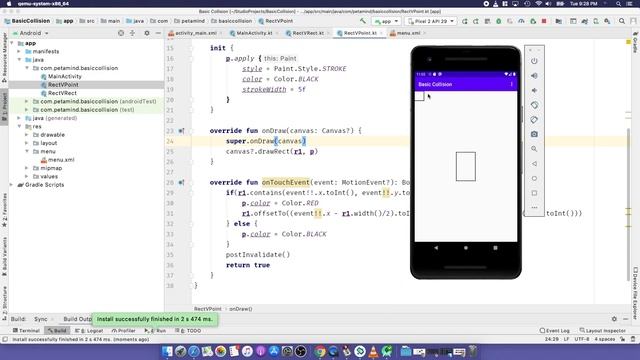Take emulator screenshot with camera icon
The image size is (640, 360).
click(534, 134)
